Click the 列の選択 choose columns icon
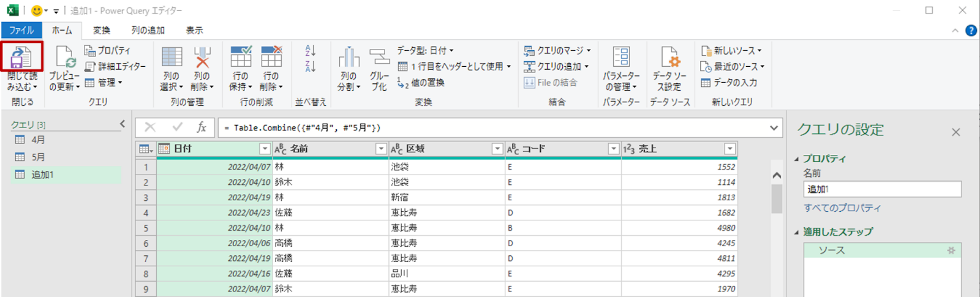 pos(171,57)
